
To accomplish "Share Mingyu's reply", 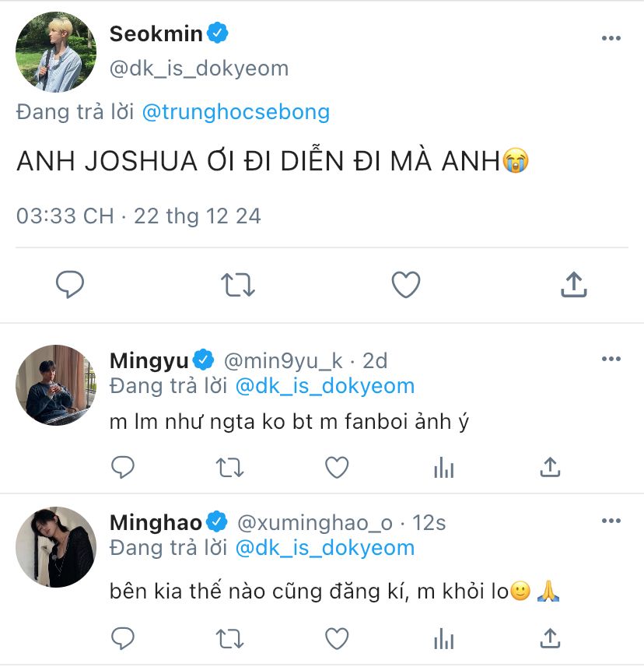I will 550,467.
